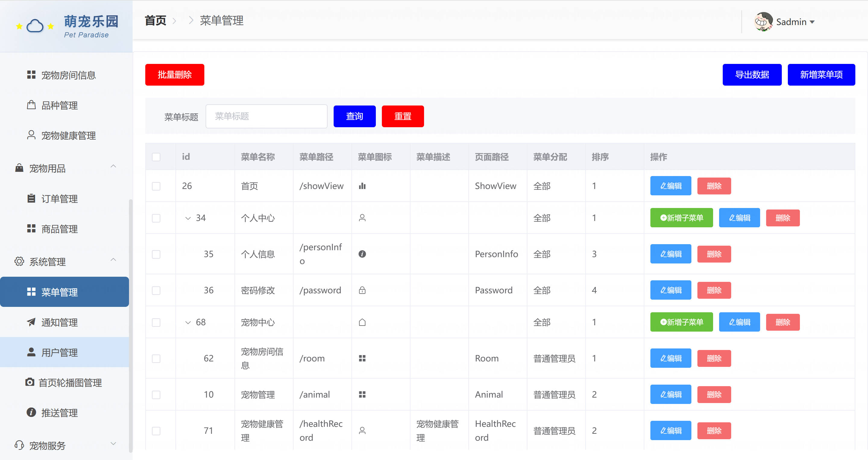Check the checkbox for row id 35

click(x=156, y=254)
